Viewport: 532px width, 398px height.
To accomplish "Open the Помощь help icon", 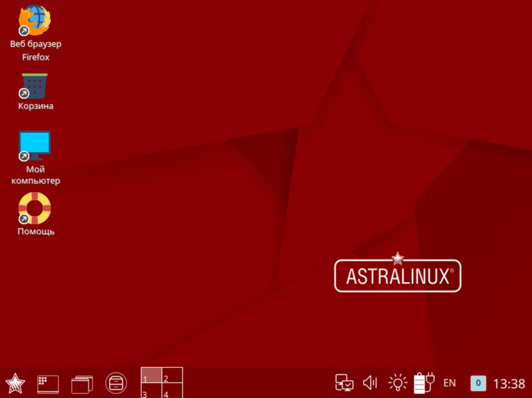I will 34,208.
